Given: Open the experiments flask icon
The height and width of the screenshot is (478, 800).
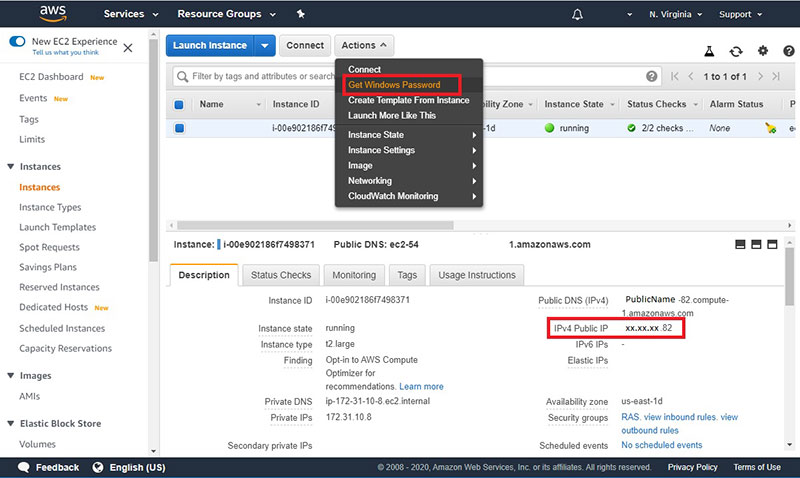Looking at the screenshot, I should [709, 51].
